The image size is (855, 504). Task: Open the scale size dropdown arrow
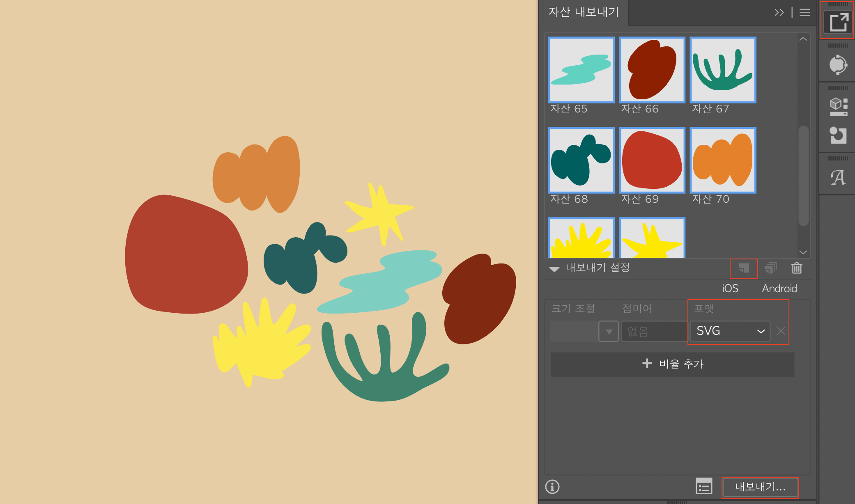click(609, 331)
